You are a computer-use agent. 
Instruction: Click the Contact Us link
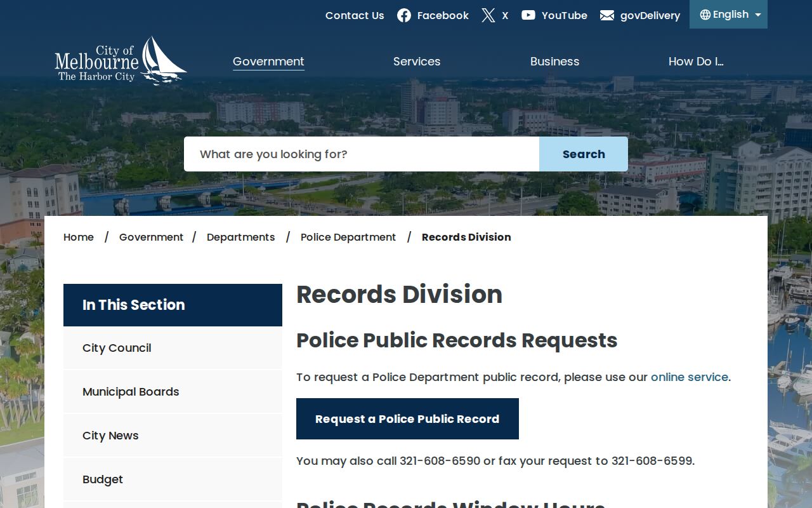[x=355, y=15]
